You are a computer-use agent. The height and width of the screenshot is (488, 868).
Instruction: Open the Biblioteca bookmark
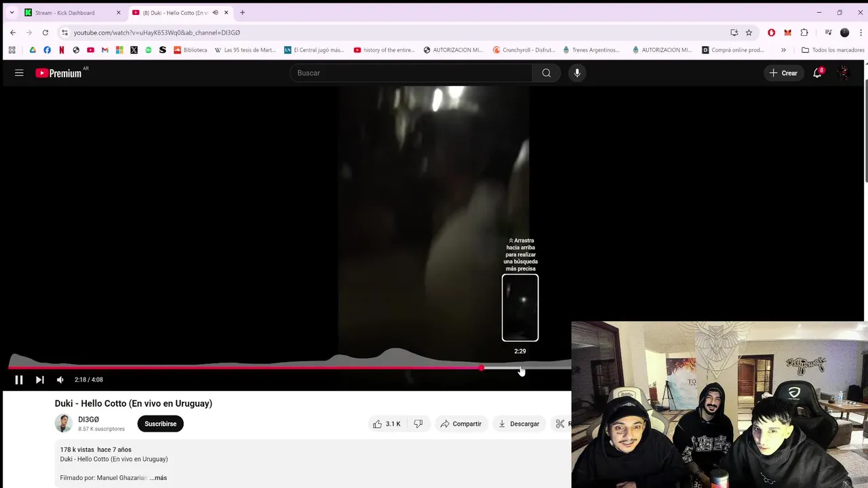click(x=191, y=49)
